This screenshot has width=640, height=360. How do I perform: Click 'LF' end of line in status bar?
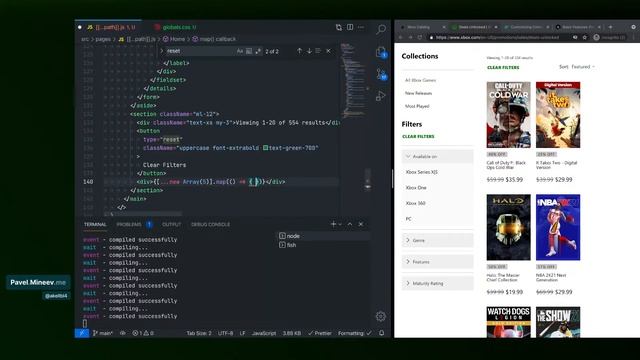242,333
